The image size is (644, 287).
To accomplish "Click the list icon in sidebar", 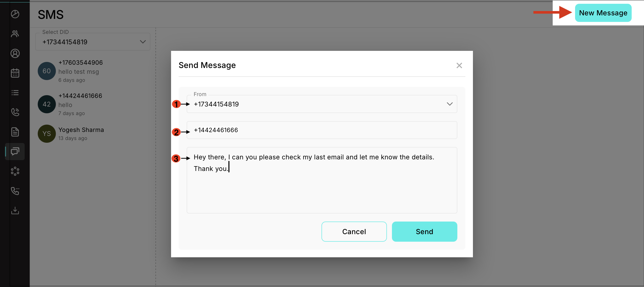I will click(15, 93).
